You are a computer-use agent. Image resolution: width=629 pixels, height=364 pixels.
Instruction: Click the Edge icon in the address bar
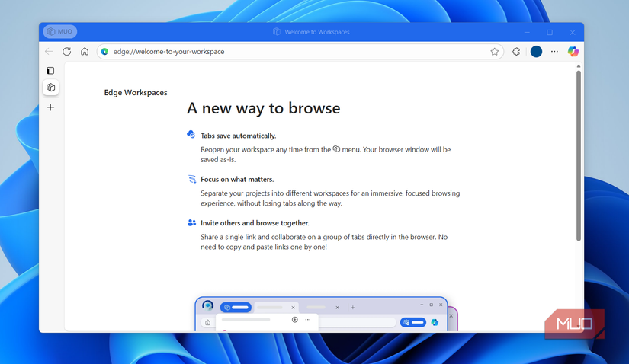click(104, 51)
